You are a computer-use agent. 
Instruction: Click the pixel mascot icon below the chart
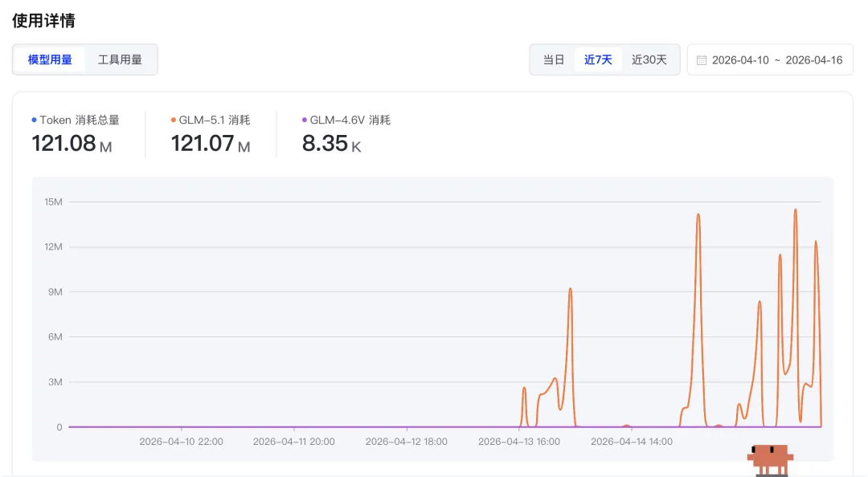click(769, 459)
